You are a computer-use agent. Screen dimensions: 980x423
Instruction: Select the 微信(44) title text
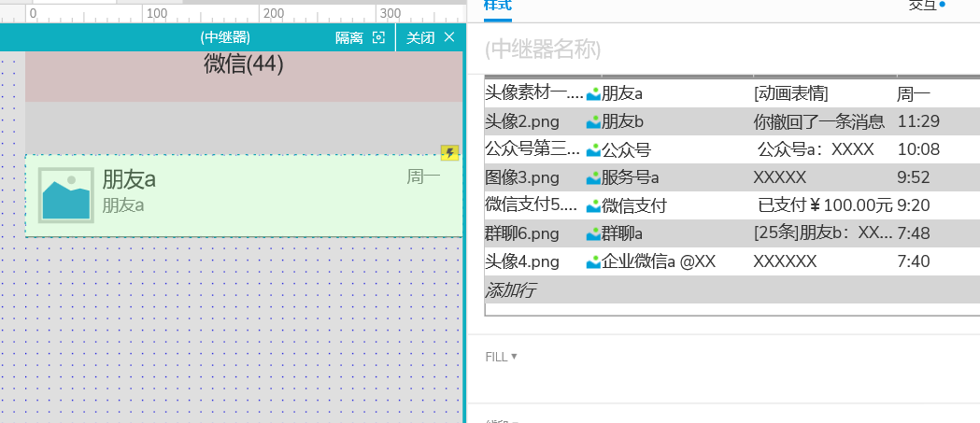tap(244, 64)
